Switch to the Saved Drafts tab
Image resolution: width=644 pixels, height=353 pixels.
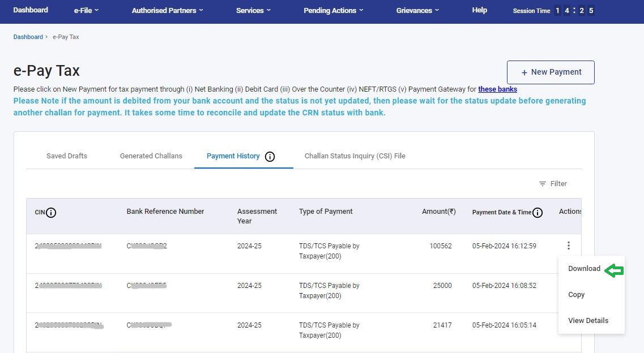tap(67, 156)
